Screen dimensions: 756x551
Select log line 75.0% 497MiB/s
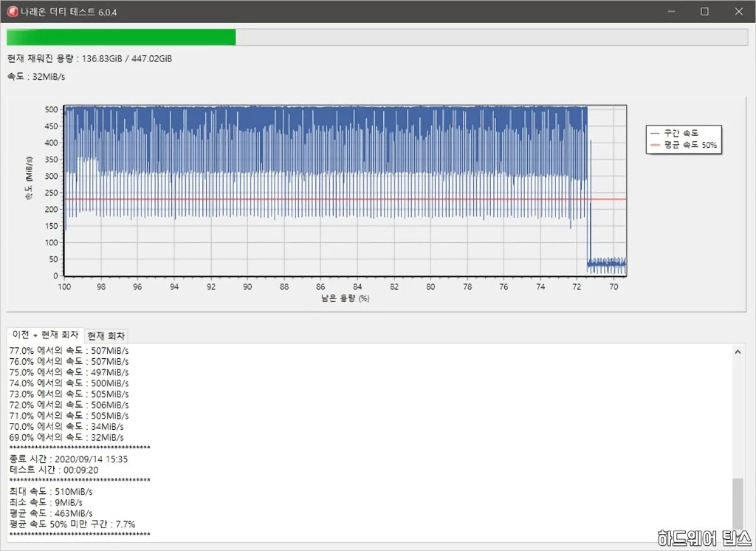click(69, 372)
